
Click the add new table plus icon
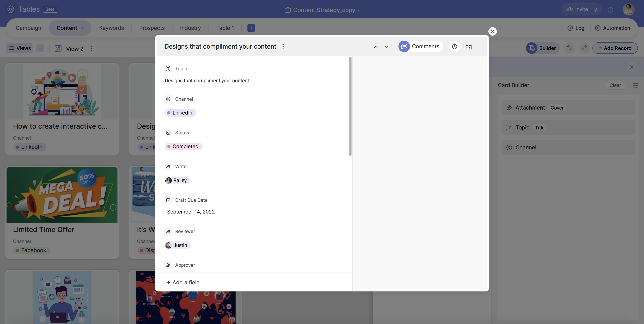pos(251,28)
